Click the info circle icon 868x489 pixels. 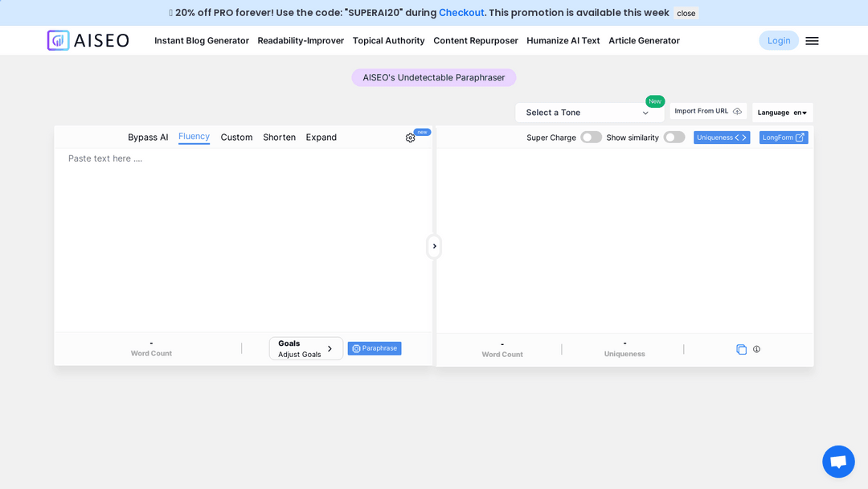757,349
